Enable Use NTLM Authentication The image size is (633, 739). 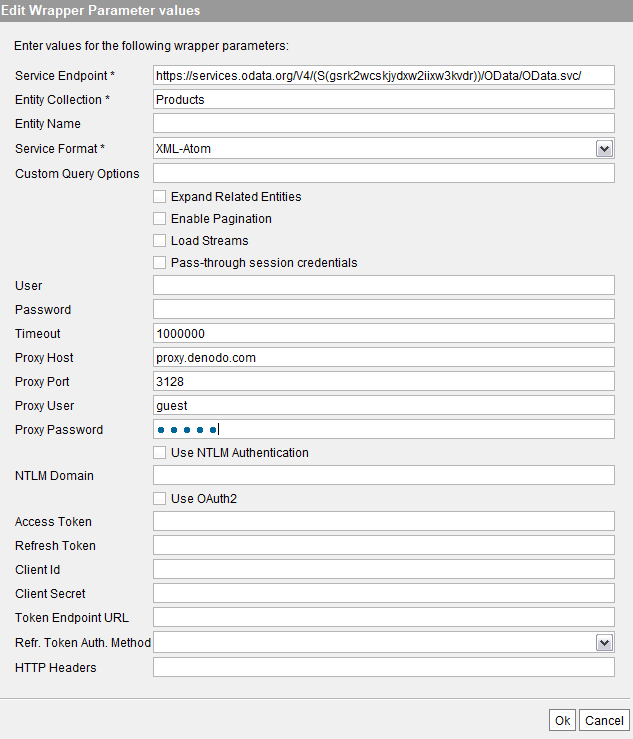159,452
